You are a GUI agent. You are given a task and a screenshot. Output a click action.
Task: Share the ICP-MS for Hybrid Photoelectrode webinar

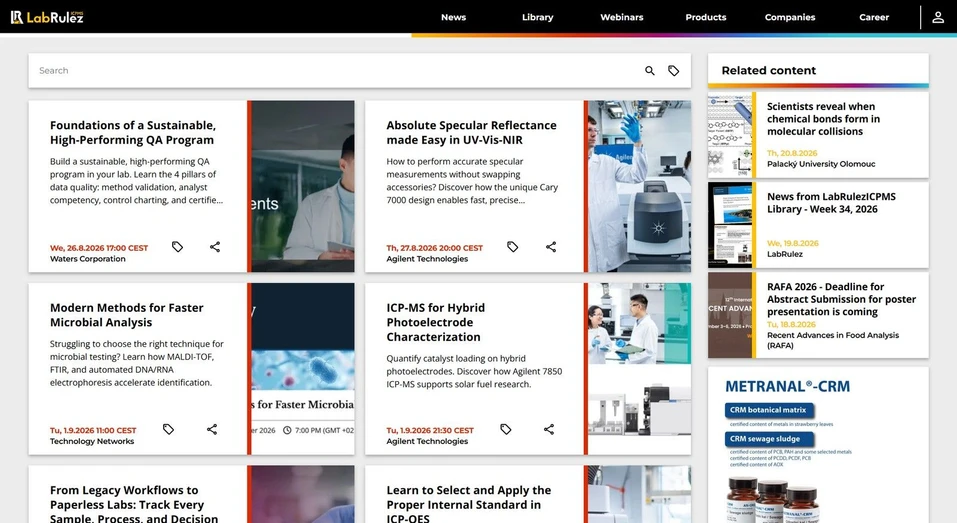tap(549, 429)
